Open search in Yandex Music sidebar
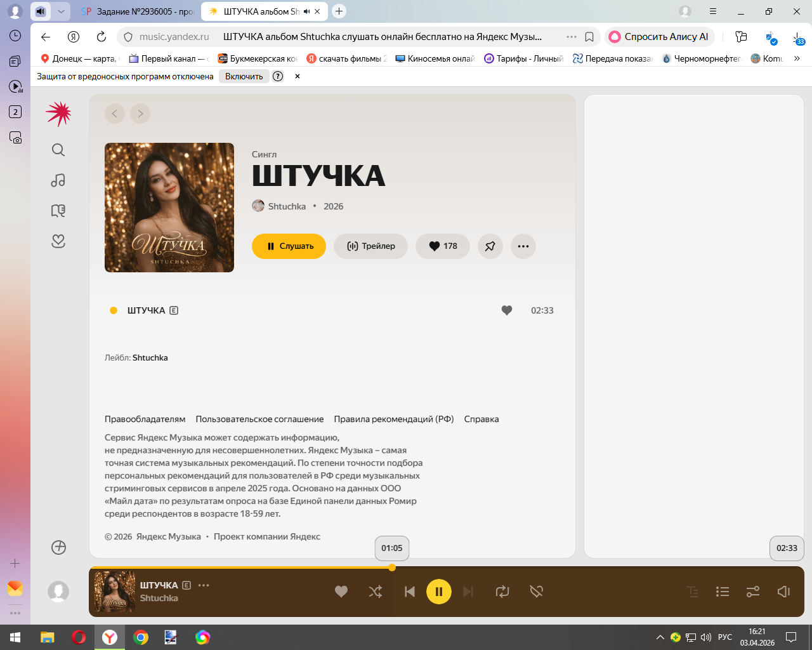Image resolution: width=812 pixels, height=650 pixels. click(x=58, y=150)
